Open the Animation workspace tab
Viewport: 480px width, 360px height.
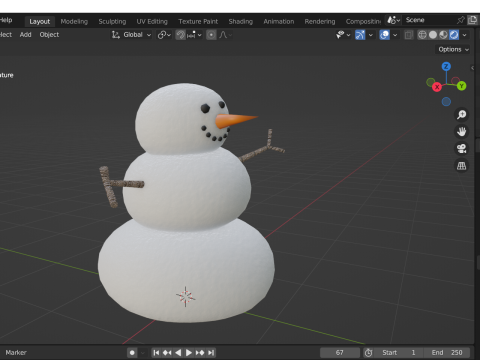click(279, 22)
